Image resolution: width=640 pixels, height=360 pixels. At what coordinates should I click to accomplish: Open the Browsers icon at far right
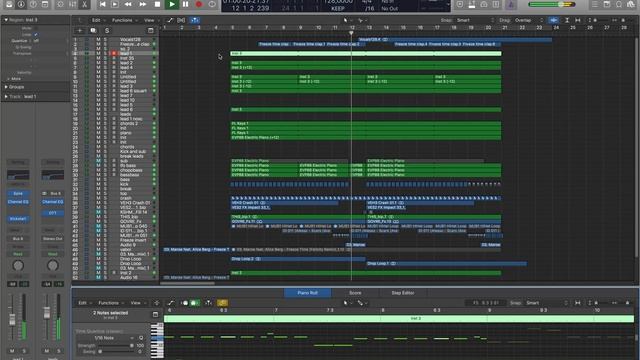point(631,4)
